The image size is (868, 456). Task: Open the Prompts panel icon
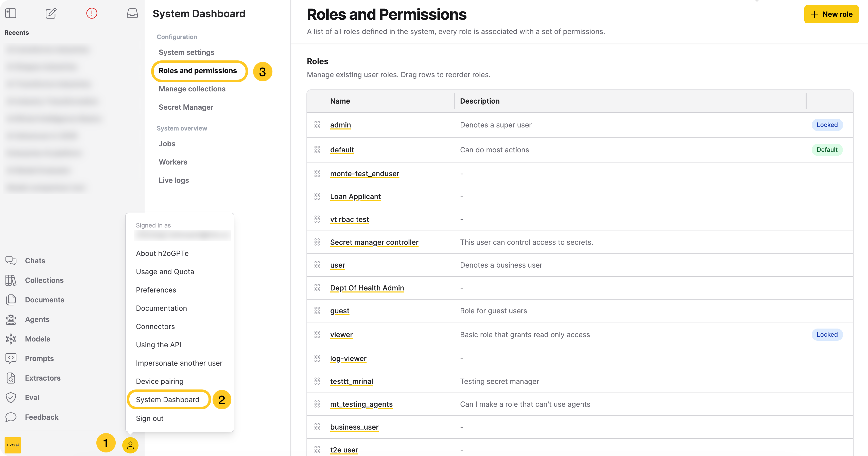pos(11,358)
